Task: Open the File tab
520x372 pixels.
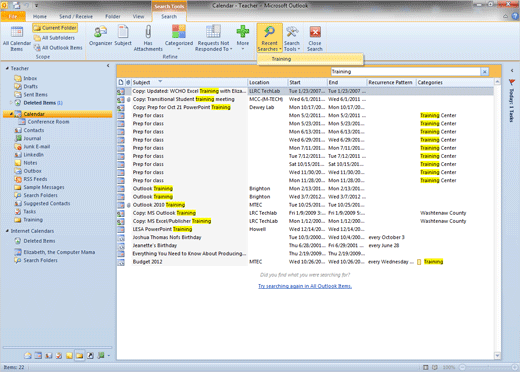Action: tap(13, 16)
